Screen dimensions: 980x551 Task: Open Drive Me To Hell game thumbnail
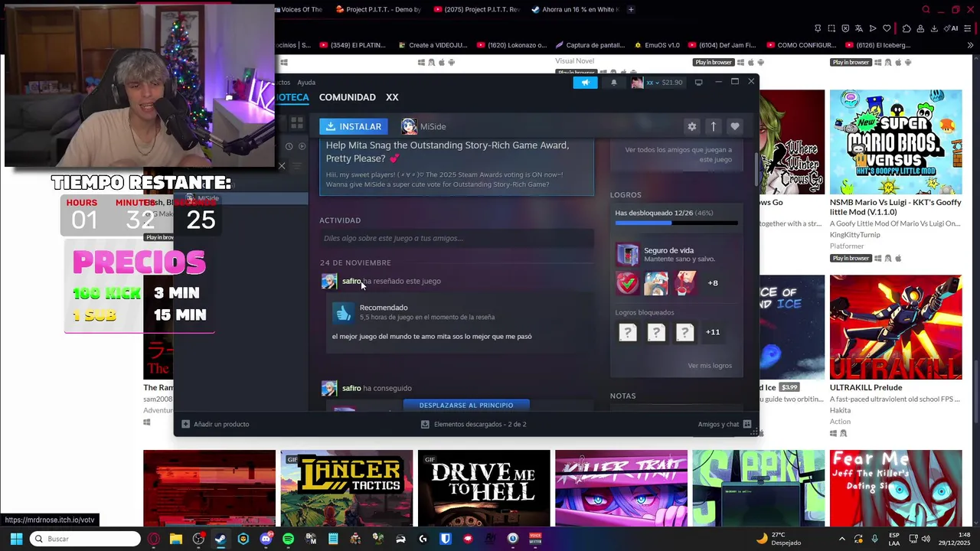(484, 488)
